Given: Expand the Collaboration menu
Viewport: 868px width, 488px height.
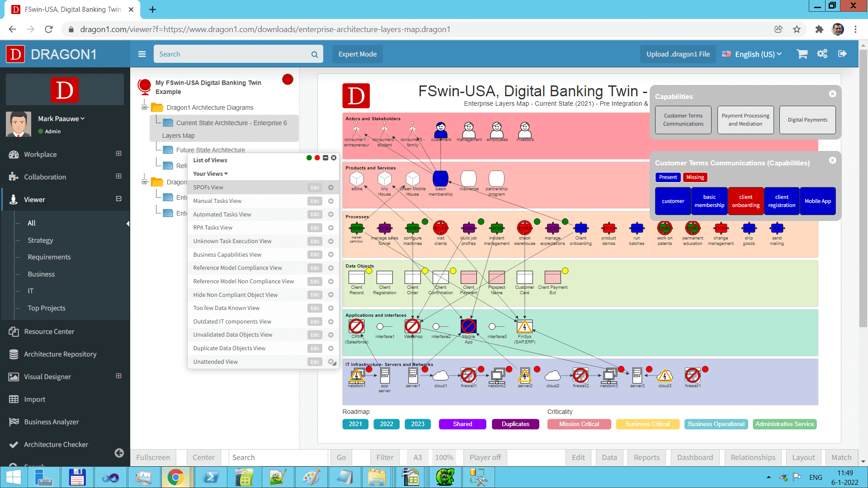Looking at the screenshot, I should (x=118, y=176).
